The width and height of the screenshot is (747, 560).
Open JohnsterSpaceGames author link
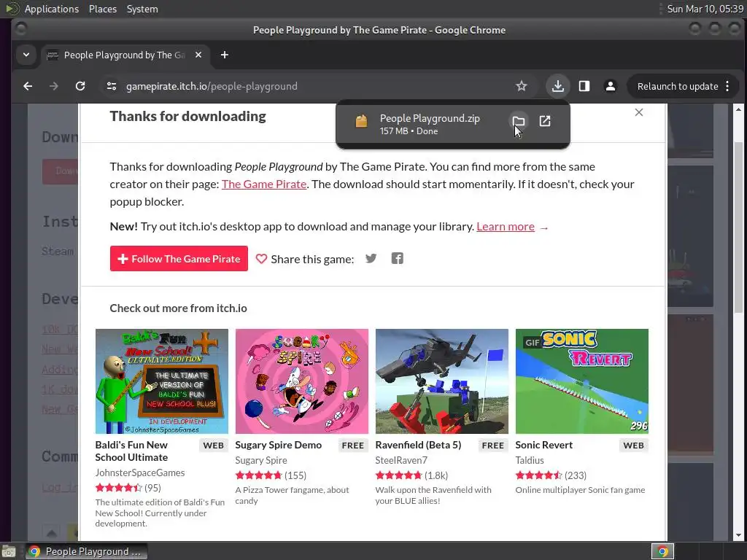tap(140, 472)
